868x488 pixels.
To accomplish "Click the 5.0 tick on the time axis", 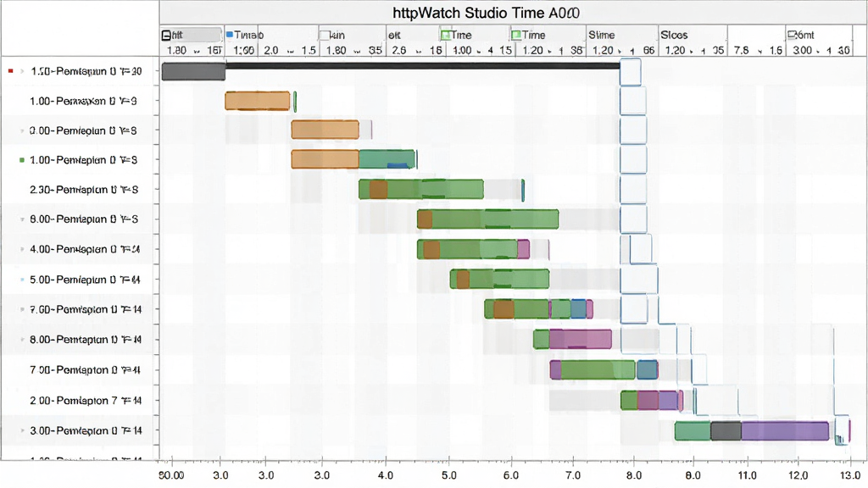I will pos(448,475).
